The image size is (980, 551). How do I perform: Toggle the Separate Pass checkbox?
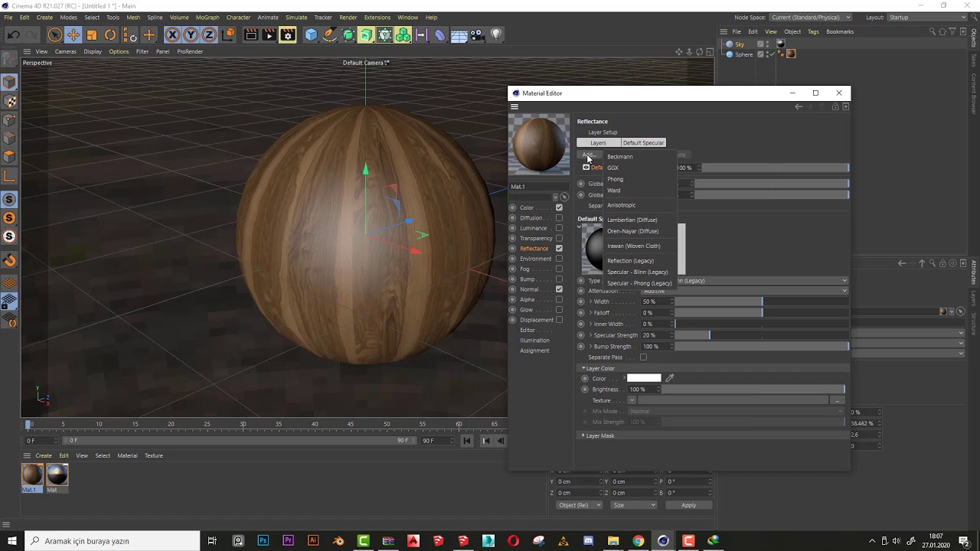(643, 357)
